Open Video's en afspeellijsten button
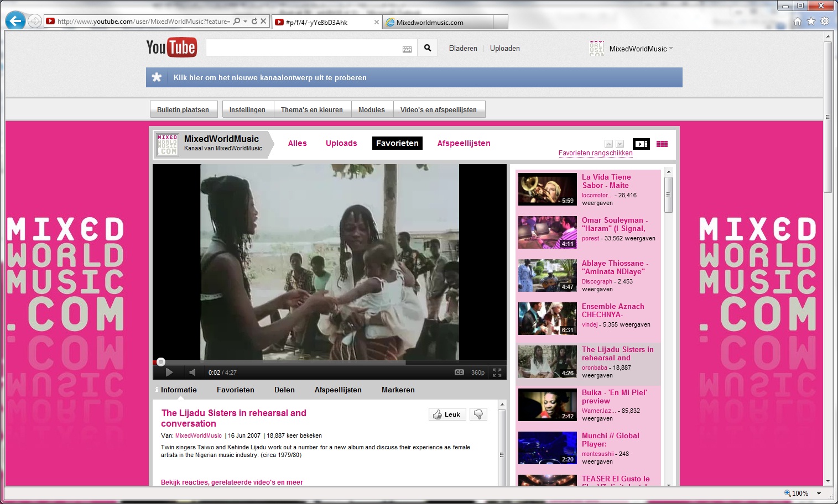 click(x=439, y=109)
